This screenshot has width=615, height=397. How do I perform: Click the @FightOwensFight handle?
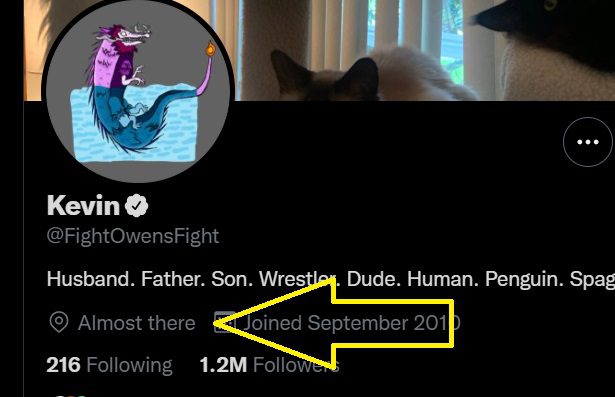[x=133, y=236]
